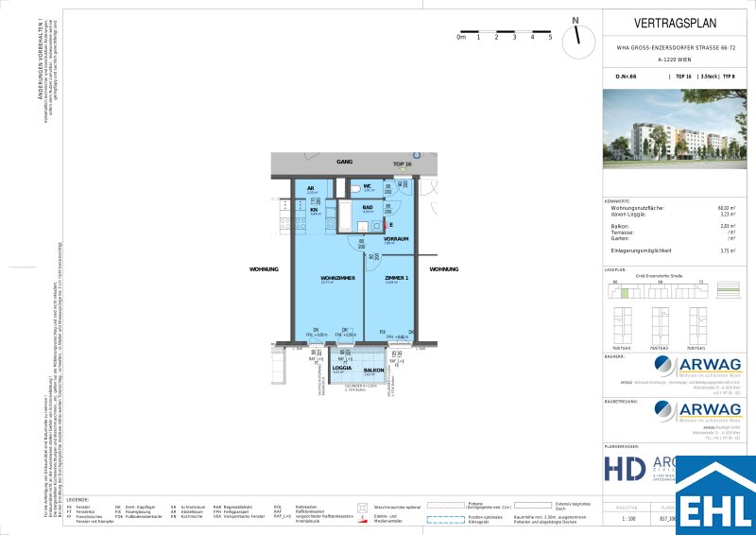
Task: Click the WC room label
Action: [367, 185]
